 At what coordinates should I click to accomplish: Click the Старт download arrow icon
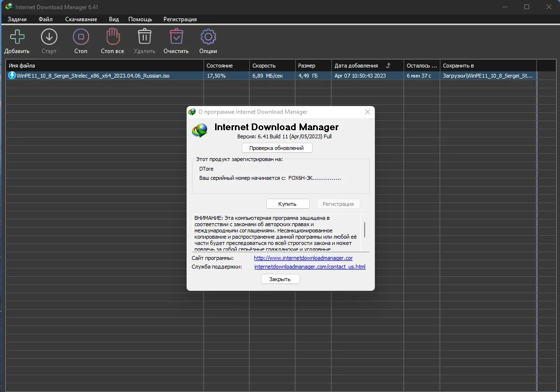pos(49,37)
